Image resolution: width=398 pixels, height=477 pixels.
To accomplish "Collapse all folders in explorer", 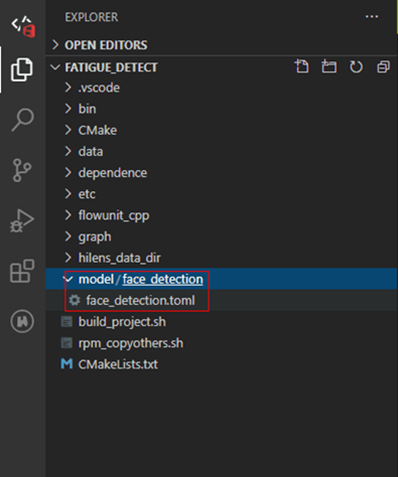I will click(x=383, y=67).
